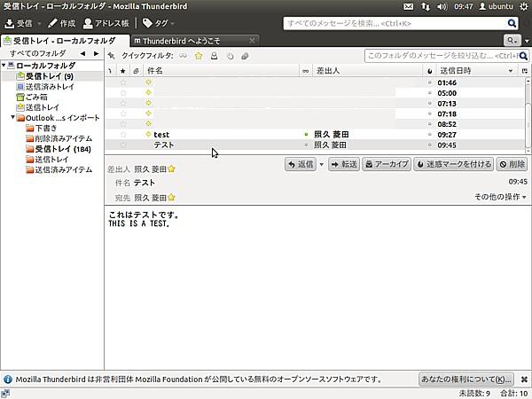This screenshot has width=532, height=399.
Task: Sort messages by 送信日時 column
Action: [x=476, y=71]
